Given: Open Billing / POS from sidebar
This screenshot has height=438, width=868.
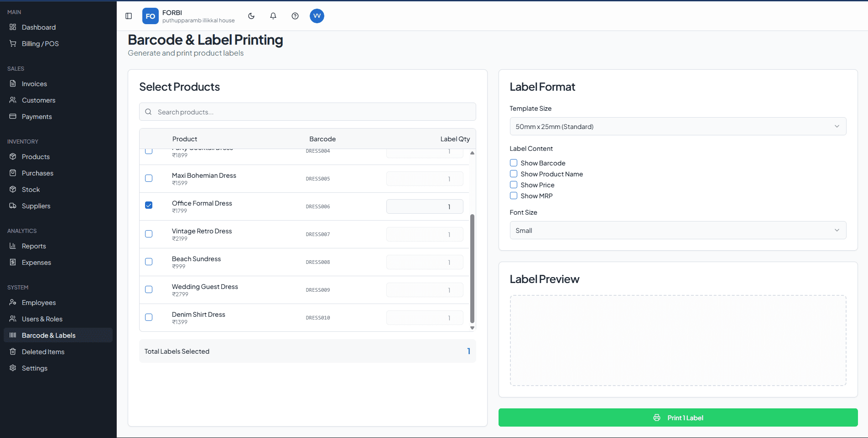Looking at the screenshot, I should [40, 44].
